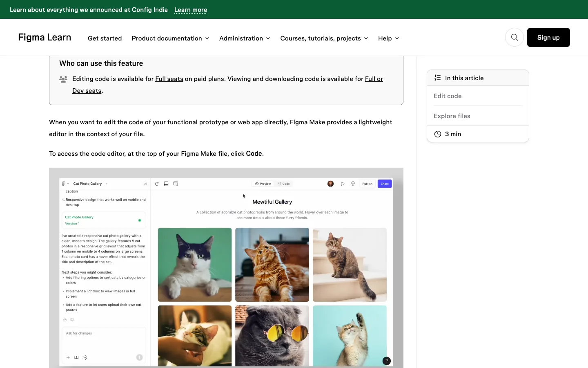Click the bold word Code. in the instructions
This screenshot has width=588, height=368.
255,154
